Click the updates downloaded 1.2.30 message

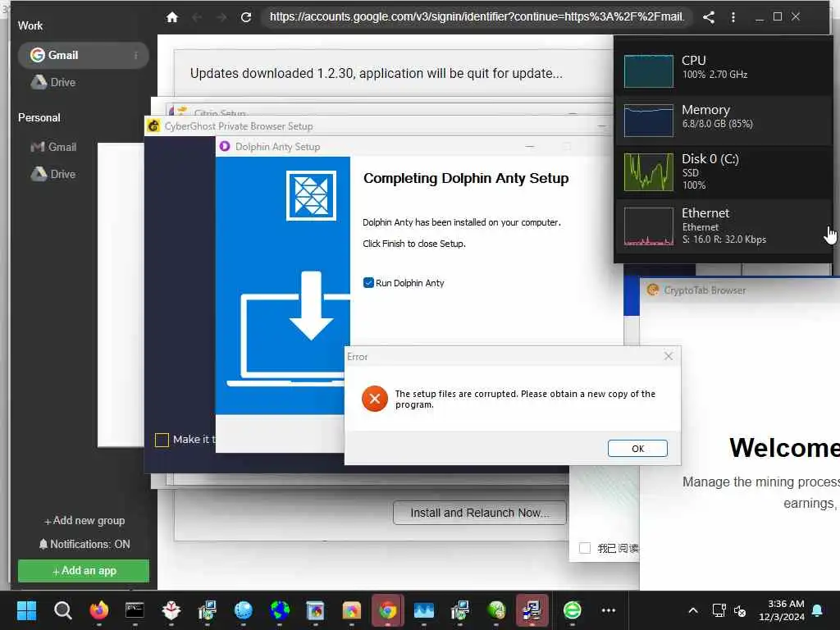(376, 73)
